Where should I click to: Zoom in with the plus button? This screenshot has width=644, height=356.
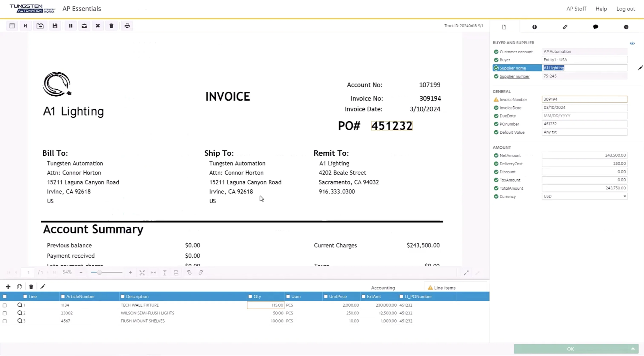click(x=130, y=272)
